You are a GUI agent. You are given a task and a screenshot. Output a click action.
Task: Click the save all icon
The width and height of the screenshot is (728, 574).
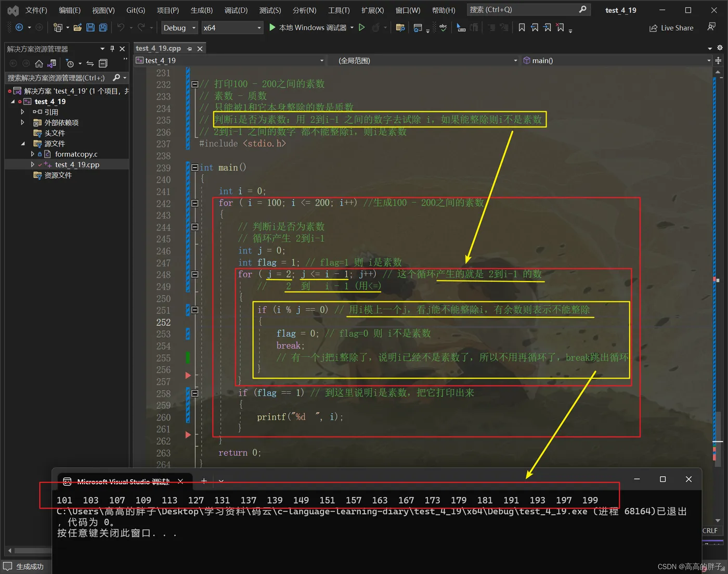(x=103, y=28)
